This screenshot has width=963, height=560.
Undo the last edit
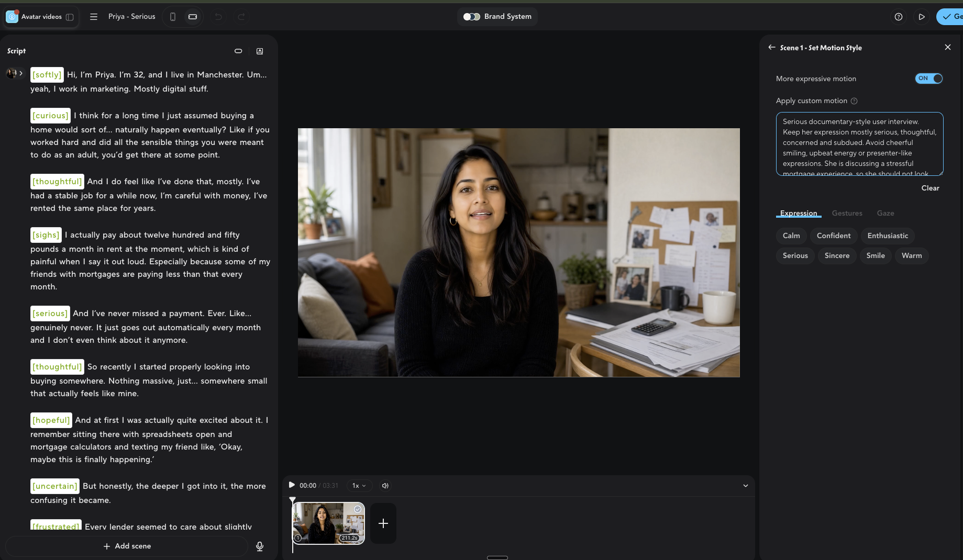(218, 17)
